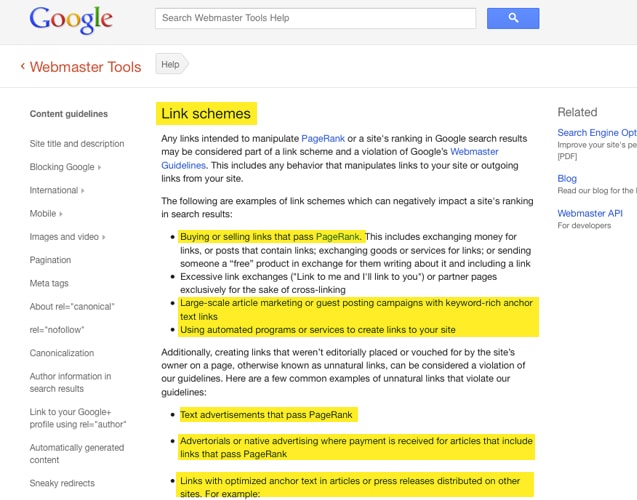The image size is (637, 500).
Task: Click 'Using automated programs or services' bullet
Action: click(x=318, y=330)
